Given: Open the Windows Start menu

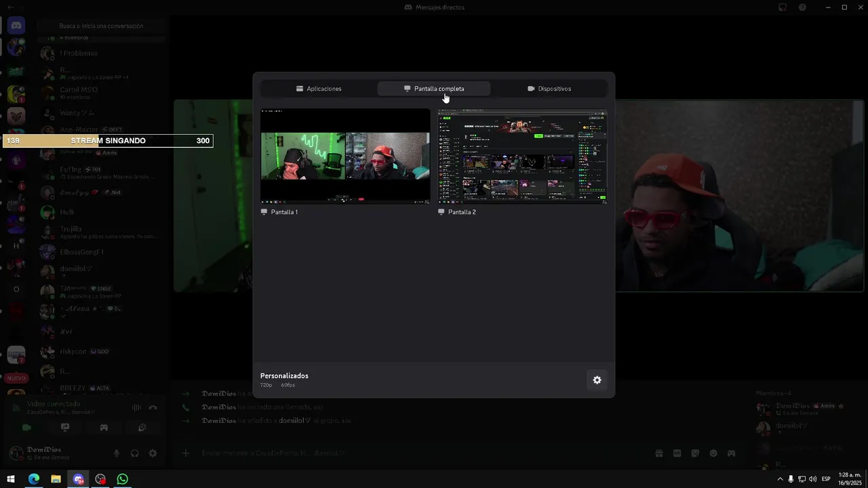Looking at the screenshot, I should 11,479.
